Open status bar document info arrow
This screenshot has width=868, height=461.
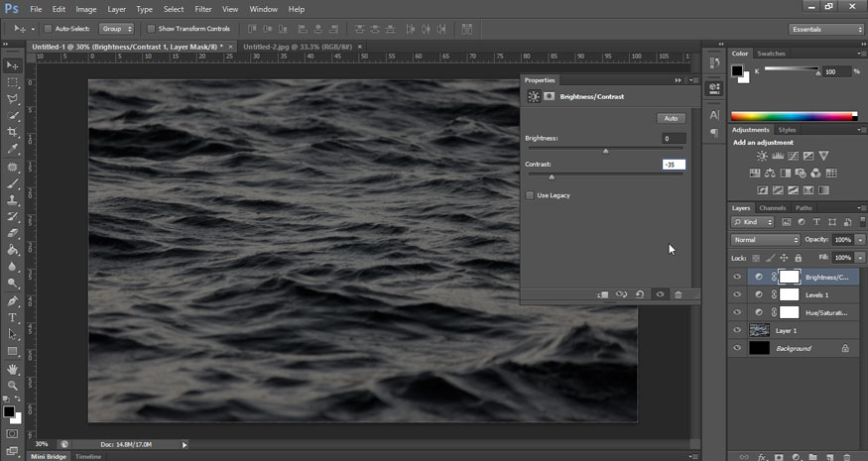click(185, 444)
